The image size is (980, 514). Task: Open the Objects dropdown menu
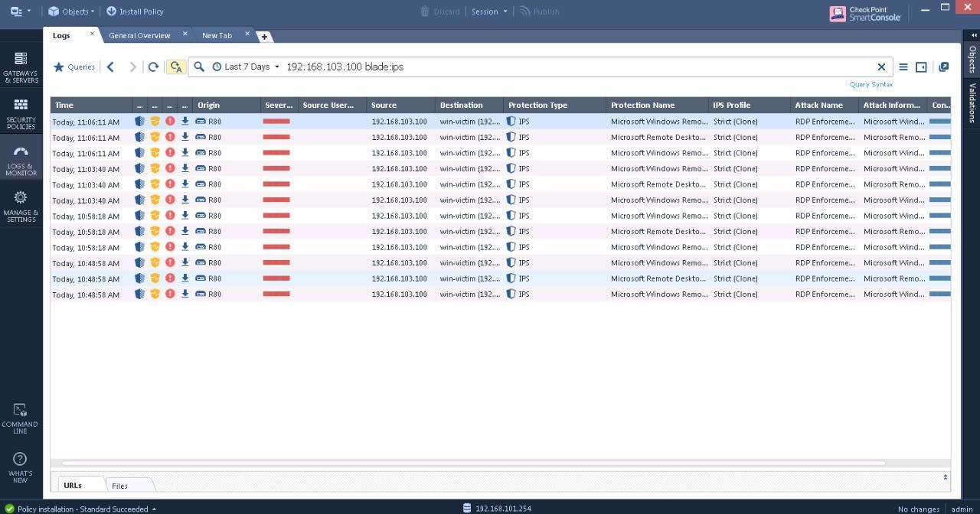[71, 11]
